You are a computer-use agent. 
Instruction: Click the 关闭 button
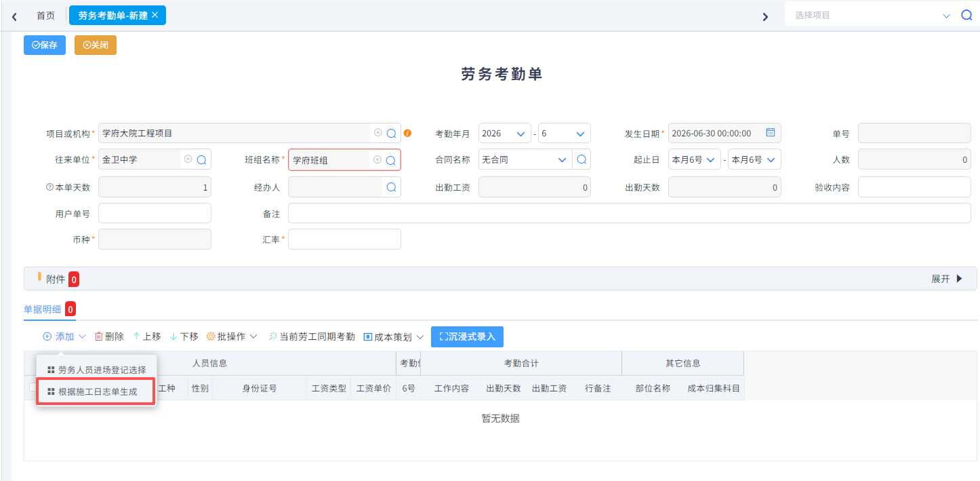pyautogui.click(x=96, y=45)
